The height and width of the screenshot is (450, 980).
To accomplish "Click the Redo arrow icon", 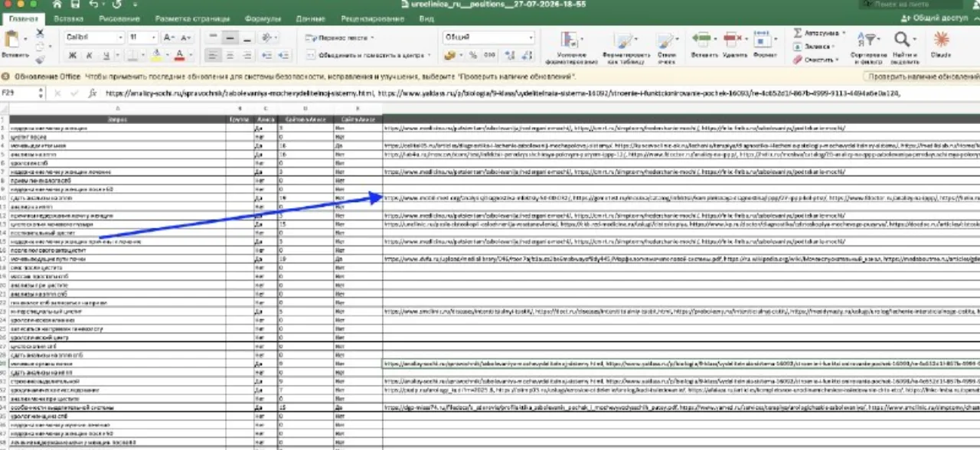I will pos(116,5).
